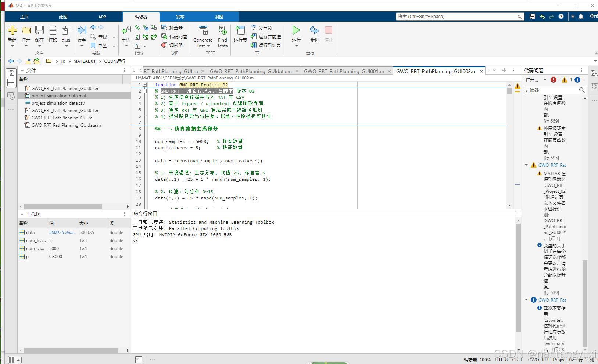The image size is (598, 364).
Task: Toggle warning filter yellow triangle in 代码问题
Action: (565, 80)
